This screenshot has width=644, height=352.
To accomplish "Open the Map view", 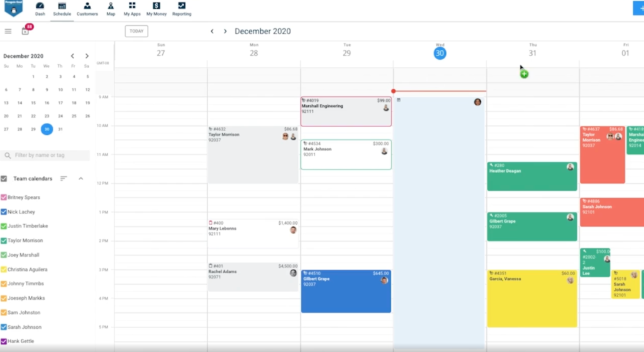I will click(111, 9).
